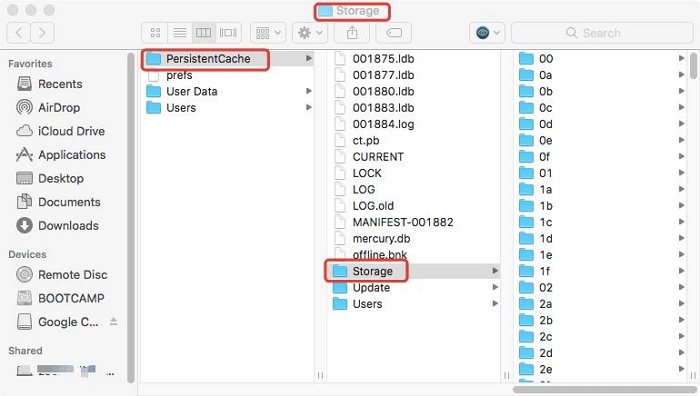Image resolution: width=700 pixels, height=396 pixels.
Task: Expand the Storage folder arrow
Action: (495, 271)
